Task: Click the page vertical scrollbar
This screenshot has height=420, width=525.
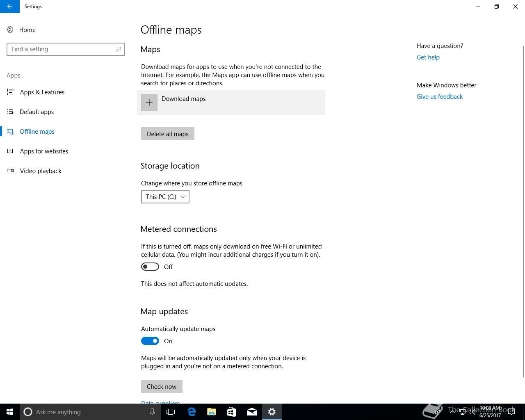Action: [x=523, y=211]
